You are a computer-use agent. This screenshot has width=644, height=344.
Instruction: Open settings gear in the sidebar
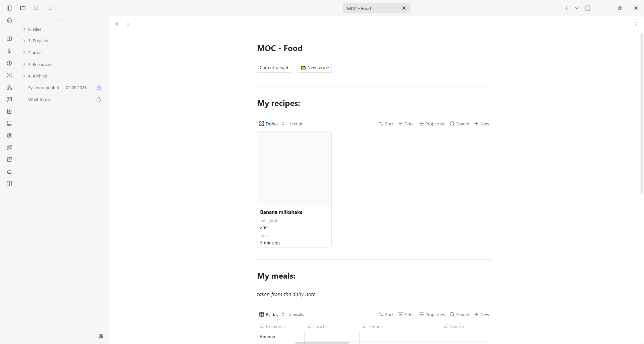coord(101,336)
